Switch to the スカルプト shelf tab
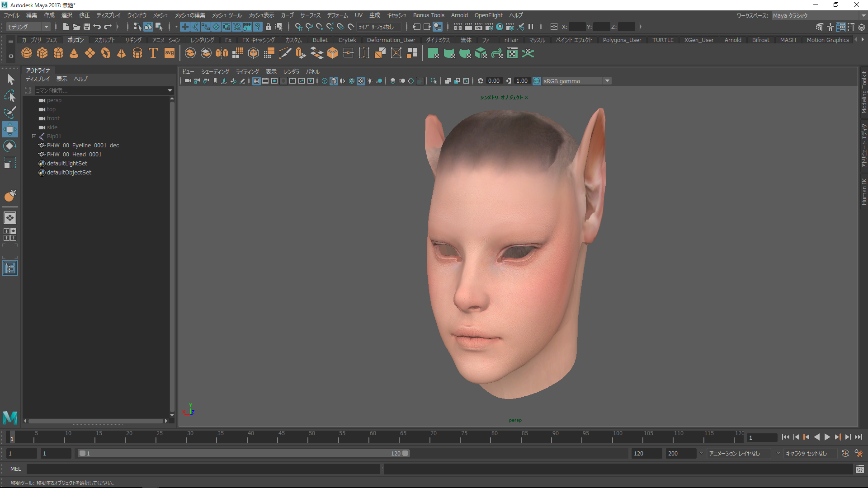Screen dimensions: 868x488 (x=104, y=40)
